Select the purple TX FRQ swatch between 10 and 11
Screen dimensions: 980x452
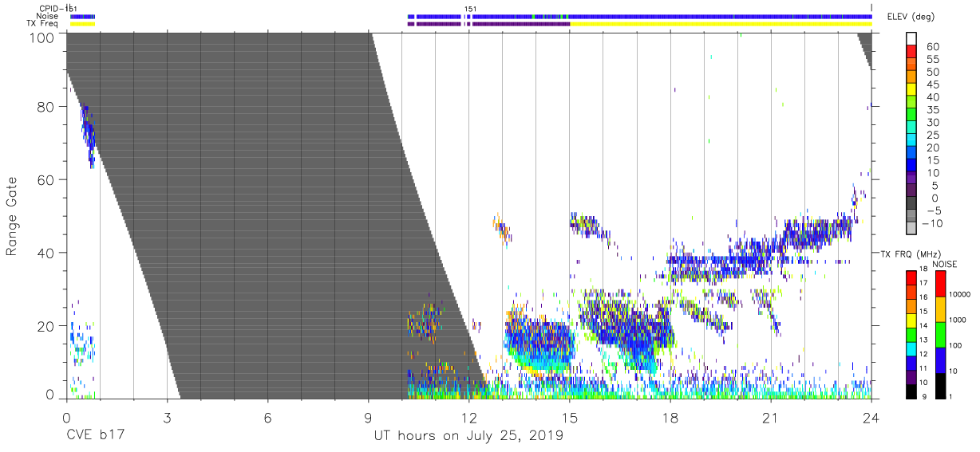coord(911,376)
